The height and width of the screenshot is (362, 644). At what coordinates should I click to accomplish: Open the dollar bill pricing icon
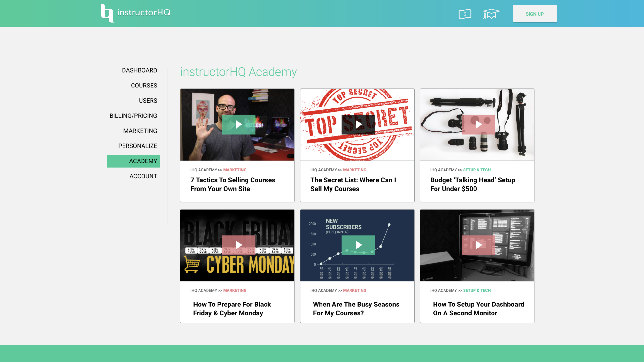click(465, 14)
